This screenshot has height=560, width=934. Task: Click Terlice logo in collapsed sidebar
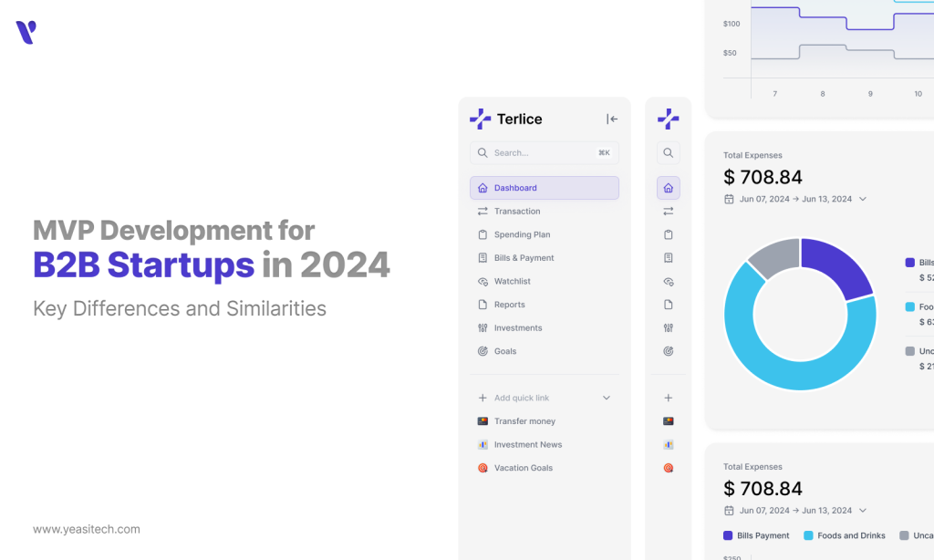point(669,119)
